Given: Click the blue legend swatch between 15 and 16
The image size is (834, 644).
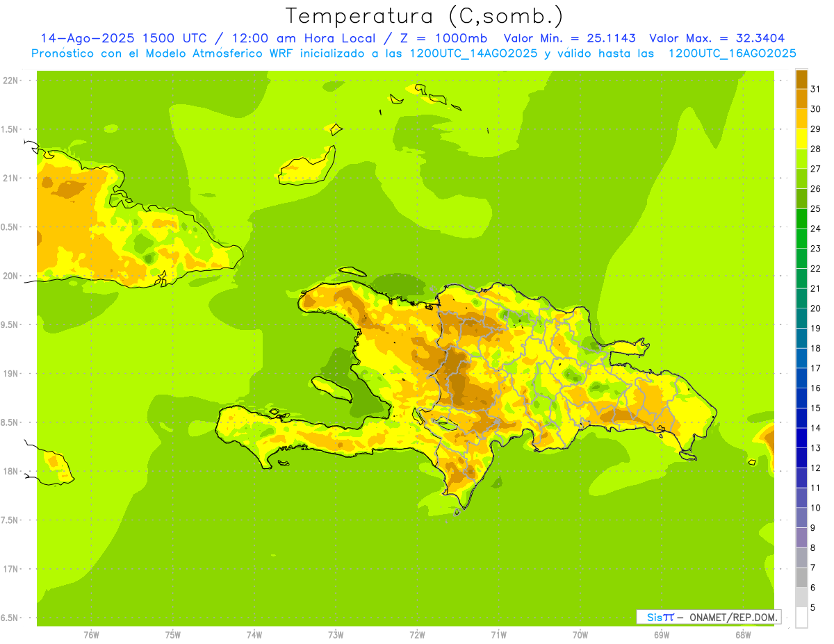Looking at the screenshot, I should [801, 398].
